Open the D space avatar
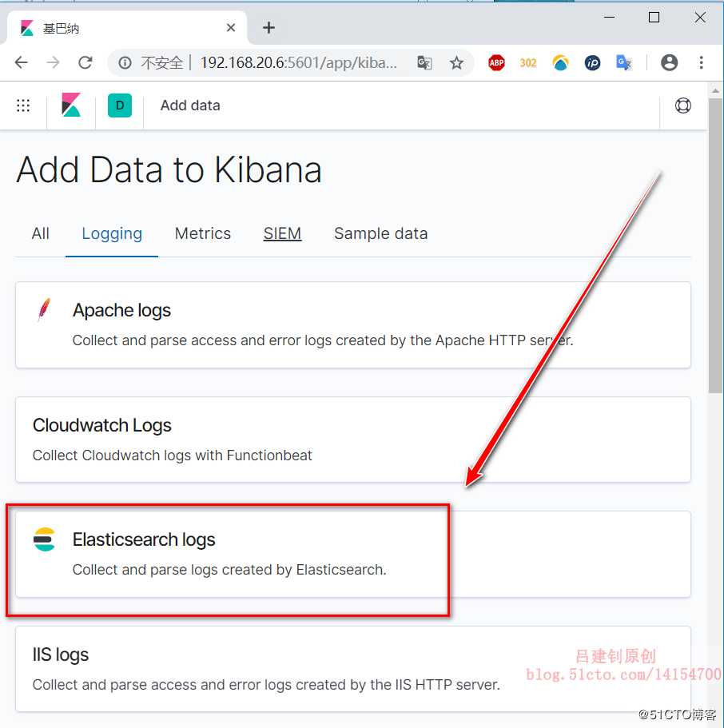Viewport: 724px width, 728px height. click(120, 105)
